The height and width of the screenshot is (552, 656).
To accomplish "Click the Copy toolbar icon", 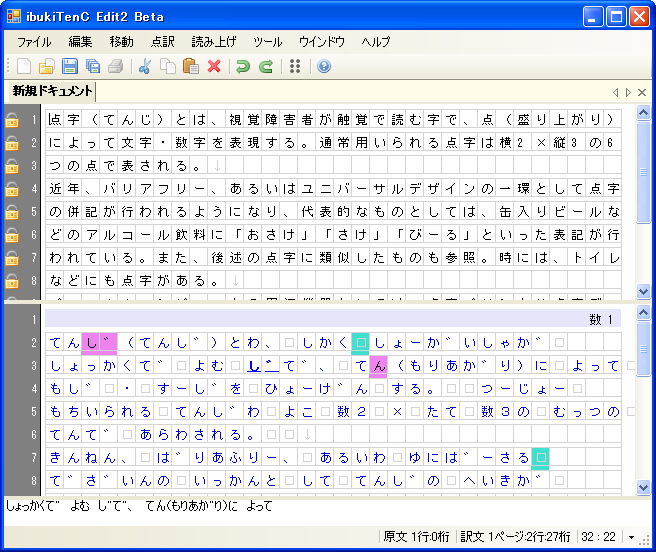I will point(168,66).
